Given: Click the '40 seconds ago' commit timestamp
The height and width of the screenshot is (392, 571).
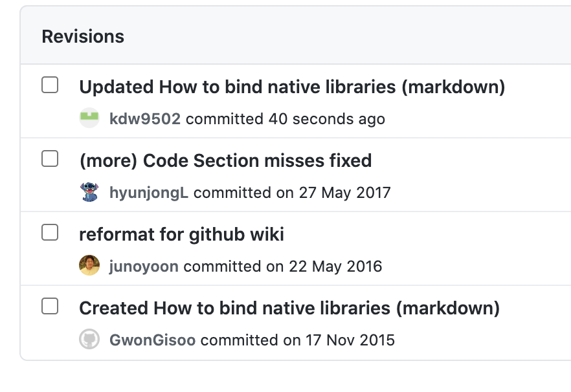Looking at the screenshot, I should [328, 119].
